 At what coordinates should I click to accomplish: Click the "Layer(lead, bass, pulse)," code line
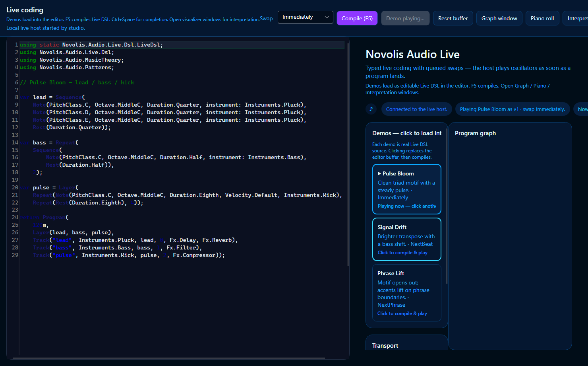tap(73, 233)
